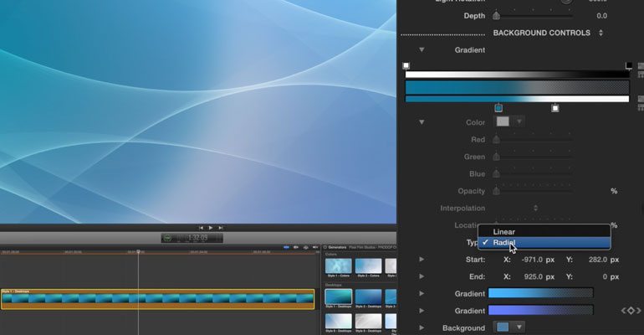This screenshot has height=335, width=644.
Task: Click the Colors section heading
Action: click(331, 255)
